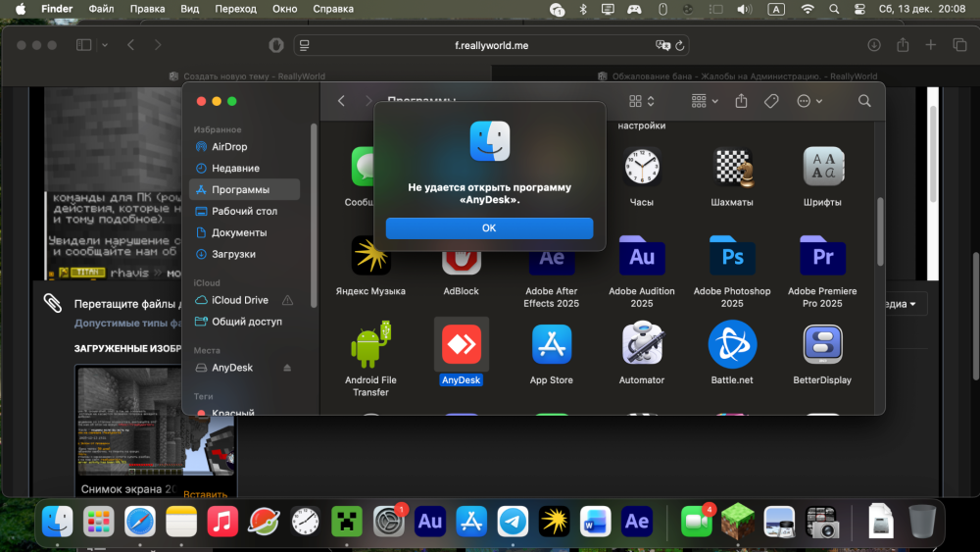Open the Правка menu
The height and width of the screenshot is (552, 980).
click(x=148, y=9)
